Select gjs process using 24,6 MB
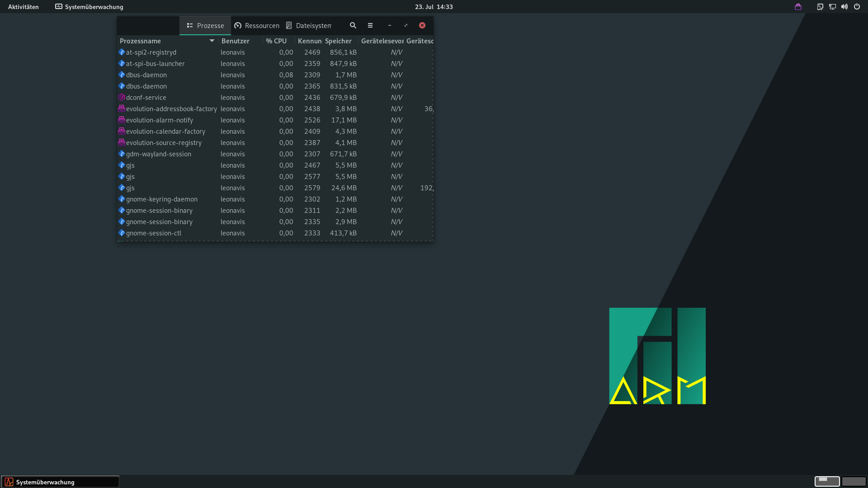868x488 pixels. tap(275, 188)
